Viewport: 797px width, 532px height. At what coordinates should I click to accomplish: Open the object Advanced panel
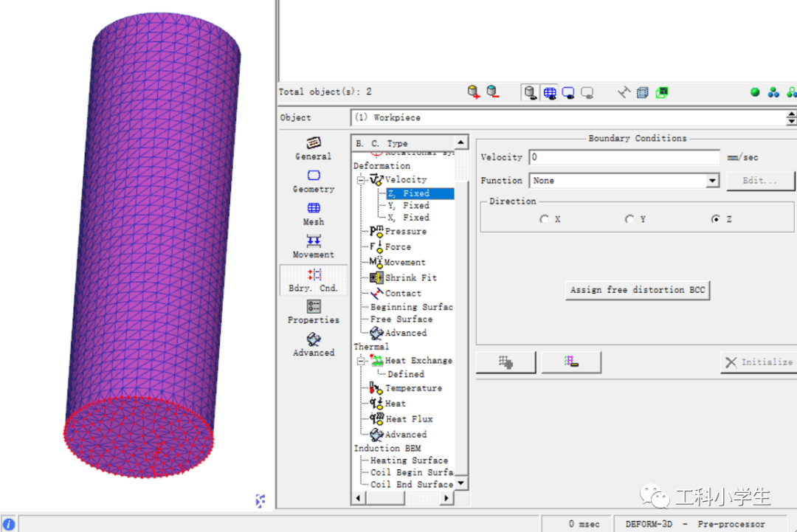click(x=313, y=345)
